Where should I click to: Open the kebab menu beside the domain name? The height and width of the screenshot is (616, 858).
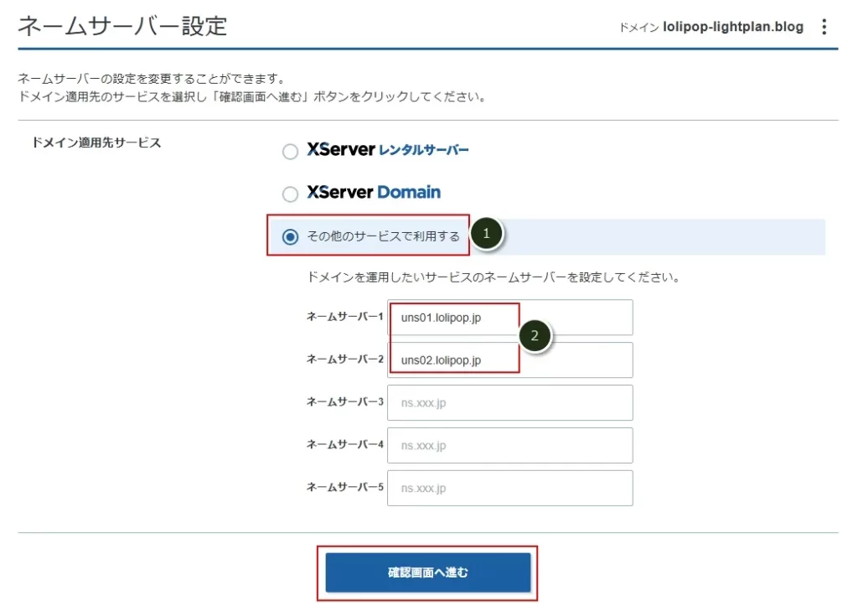824,26
